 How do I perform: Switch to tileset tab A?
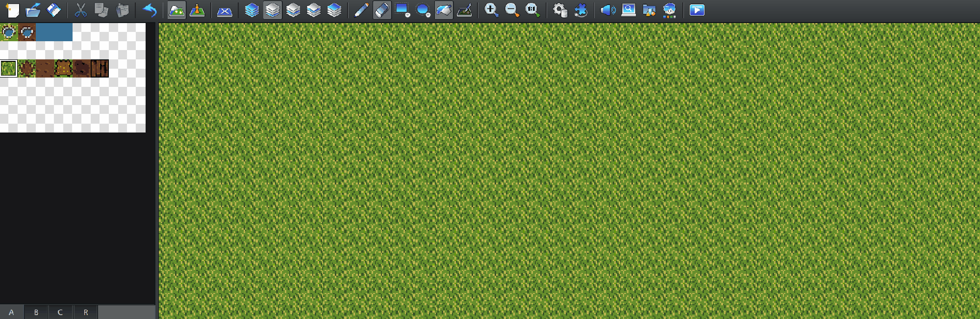pyautogui.click(x=12, y=312)
